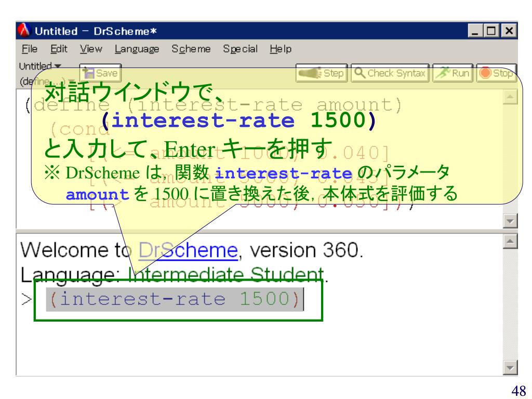The width and height of the screenshot is (532, 399).
Task: Follow the DrScheme link in the welcome message
Action: click(x=188, y=250)
